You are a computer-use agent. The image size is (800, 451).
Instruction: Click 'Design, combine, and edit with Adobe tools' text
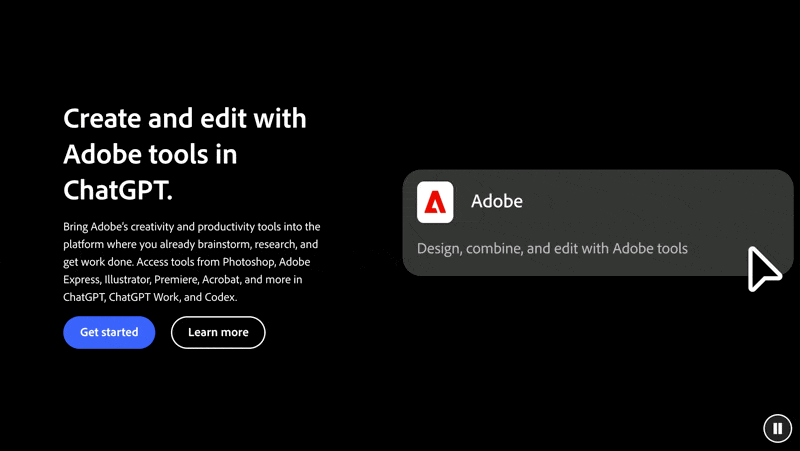[x=552, y=248]
